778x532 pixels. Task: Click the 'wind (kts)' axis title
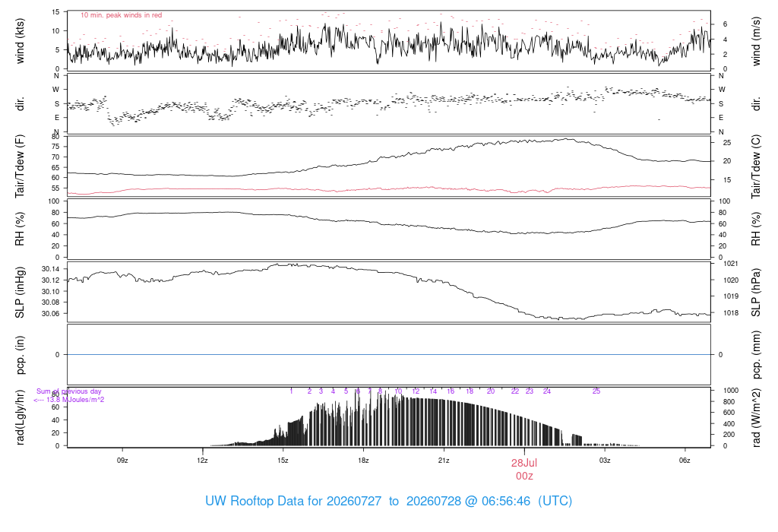point(20,41)
